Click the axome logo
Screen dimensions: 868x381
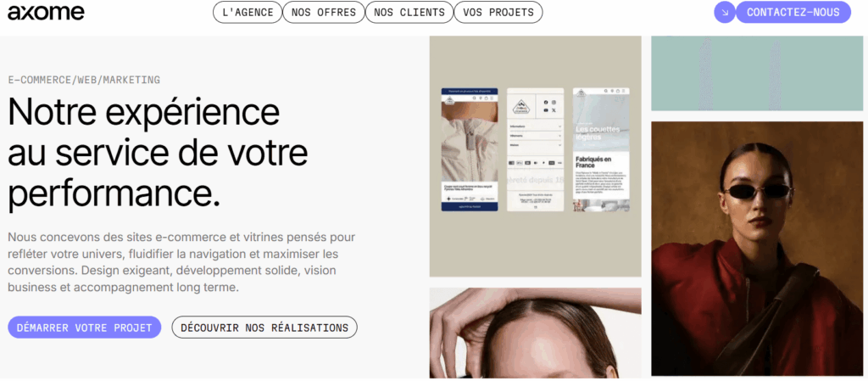point(46,12)
